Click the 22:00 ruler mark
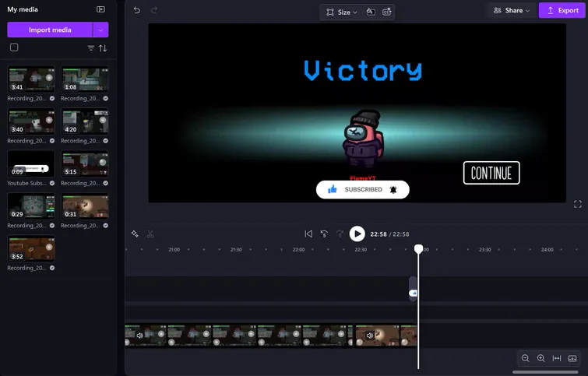Image resolution: width=588 pixels, height=376 pixels. [x=298, y=250]
